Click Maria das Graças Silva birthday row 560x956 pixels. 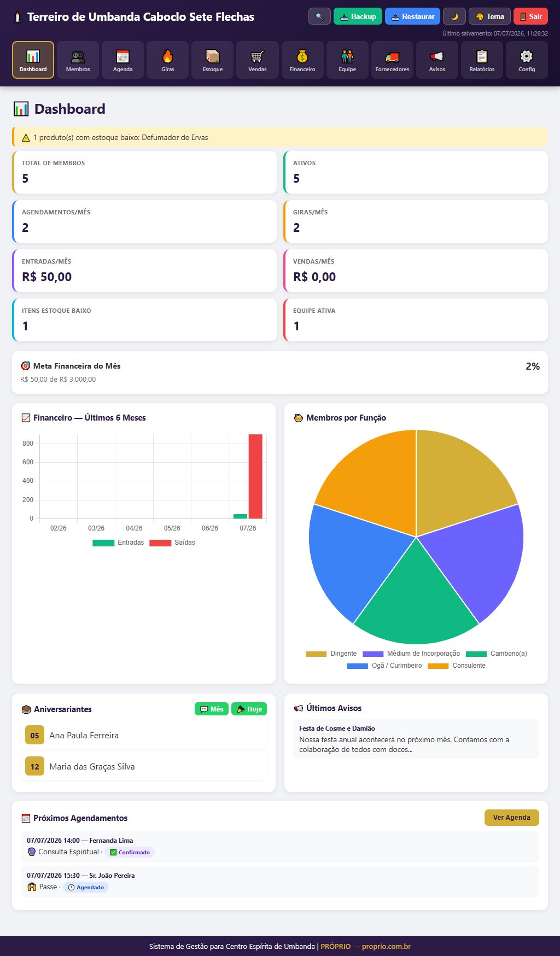coord(144,767)
